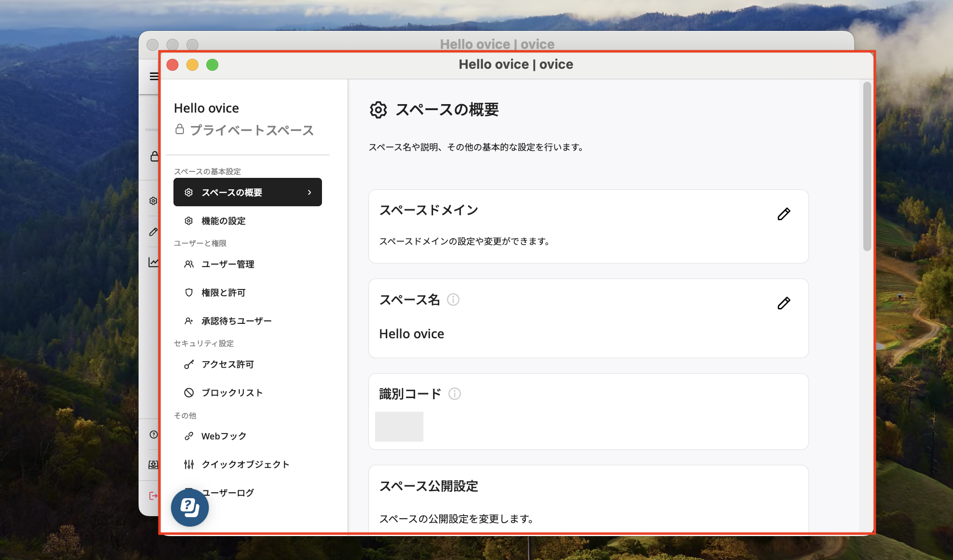Click the yellow minimize button of front window
Image resolution: width=953 pixels, height=560 pixels.
pos(192,65)
